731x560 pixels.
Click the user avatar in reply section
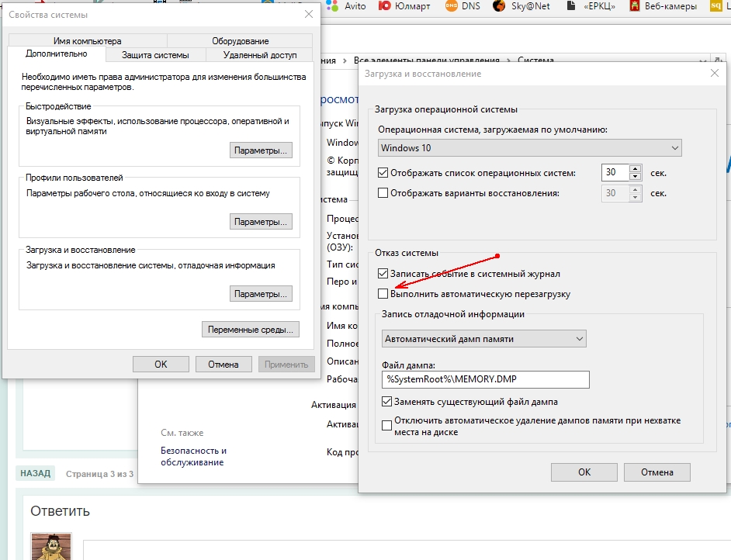pos(51,547)
